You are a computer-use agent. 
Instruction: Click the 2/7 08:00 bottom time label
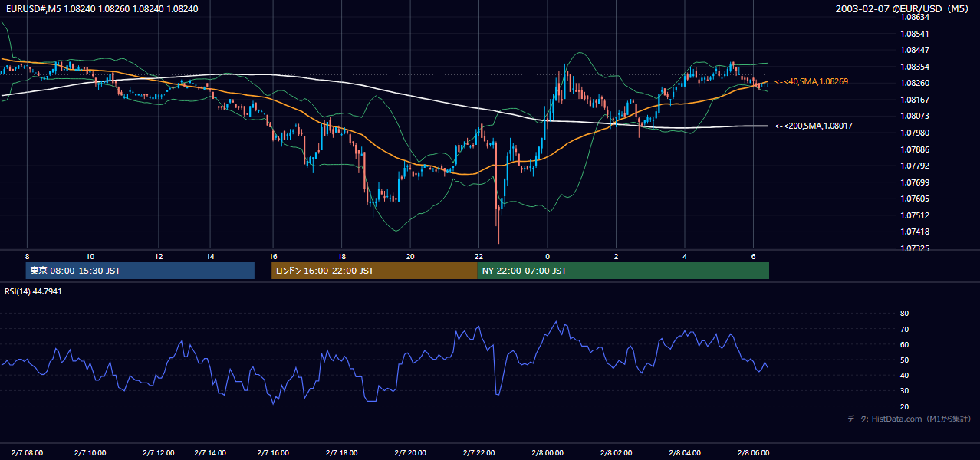27,452
